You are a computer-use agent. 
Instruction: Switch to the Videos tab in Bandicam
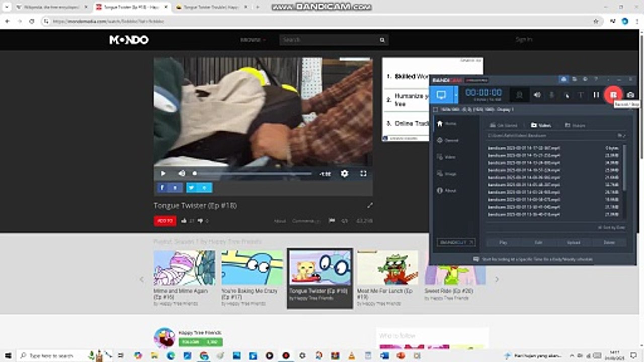tap(541, 125)
